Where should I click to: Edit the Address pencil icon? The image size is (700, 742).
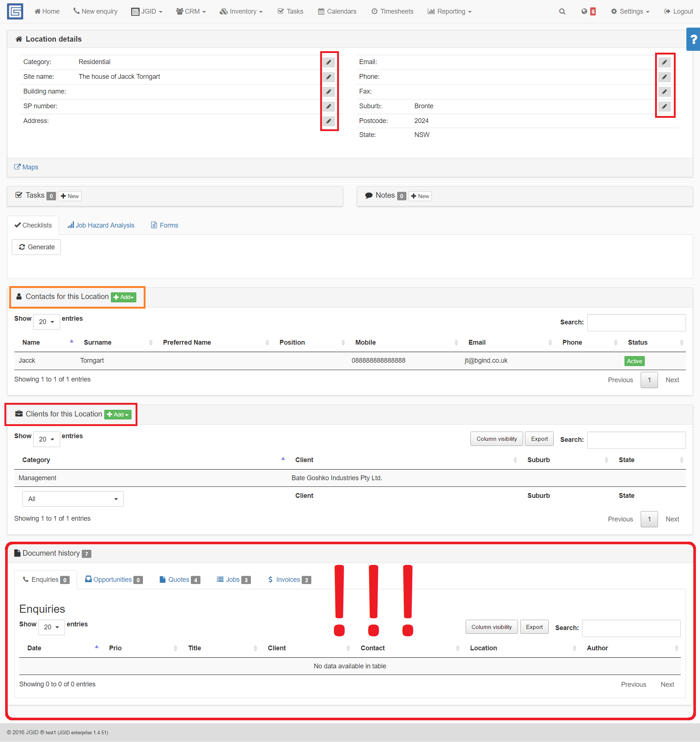click(329, 121)
